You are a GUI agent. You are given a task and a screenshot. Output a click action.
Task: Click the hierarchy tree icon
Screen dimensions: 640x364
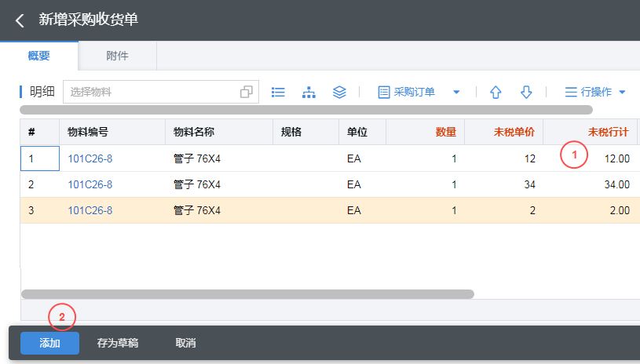309,92
